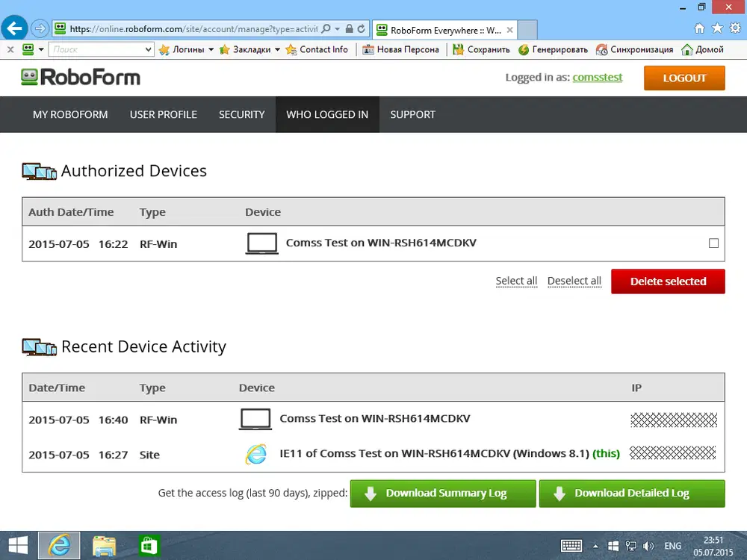Image resolution: width=747 pixels, height=560 pixels.
Task: Expand the RoboForm toolbar menu arrow
Action: (x=41, y=49)
